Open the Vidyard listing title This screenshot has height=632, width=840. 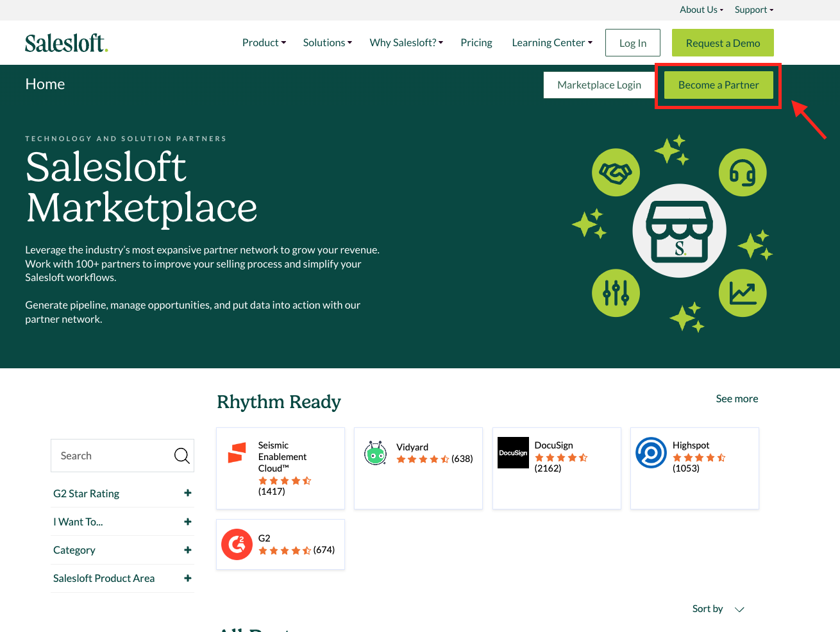pyautogui.click(x=412, y=447)
